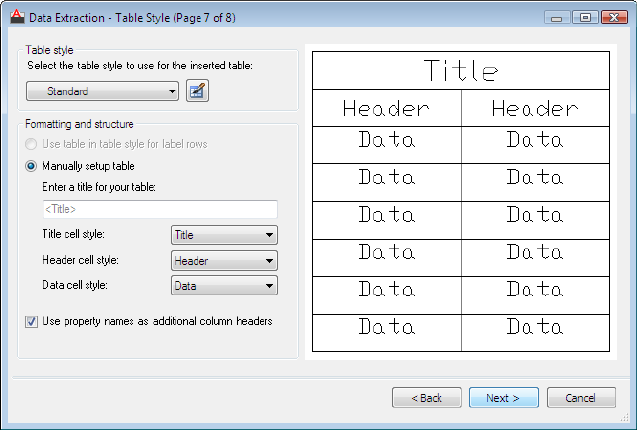Minimize the Data Extraction dialog
The width and height of the screenshot is (637, 430).
coord(558,17)
